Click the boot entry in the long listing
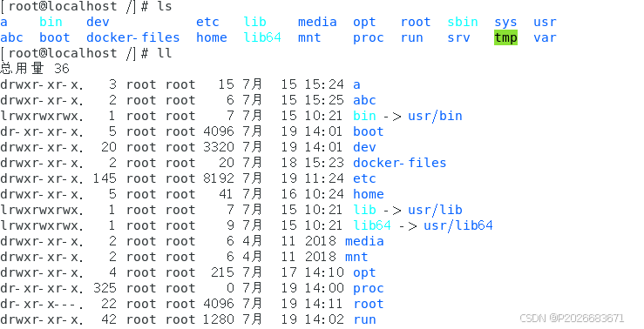The height and width of the screenshot is (329, 644). pyautogui.click(x=369, y=131)
